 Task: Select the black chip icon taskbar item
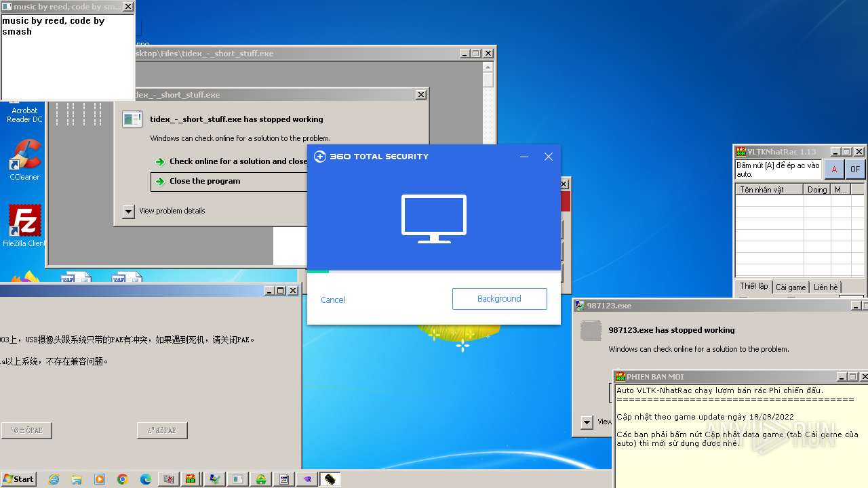[x=330, y=479]
